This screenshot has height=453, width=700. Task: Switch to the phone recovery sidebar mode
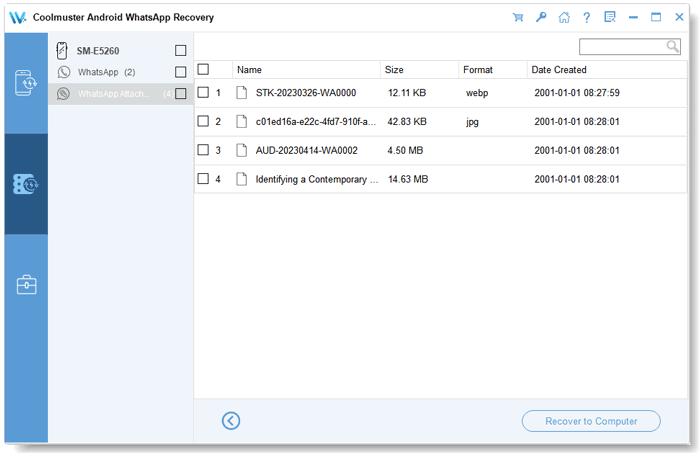coord(26,83)
